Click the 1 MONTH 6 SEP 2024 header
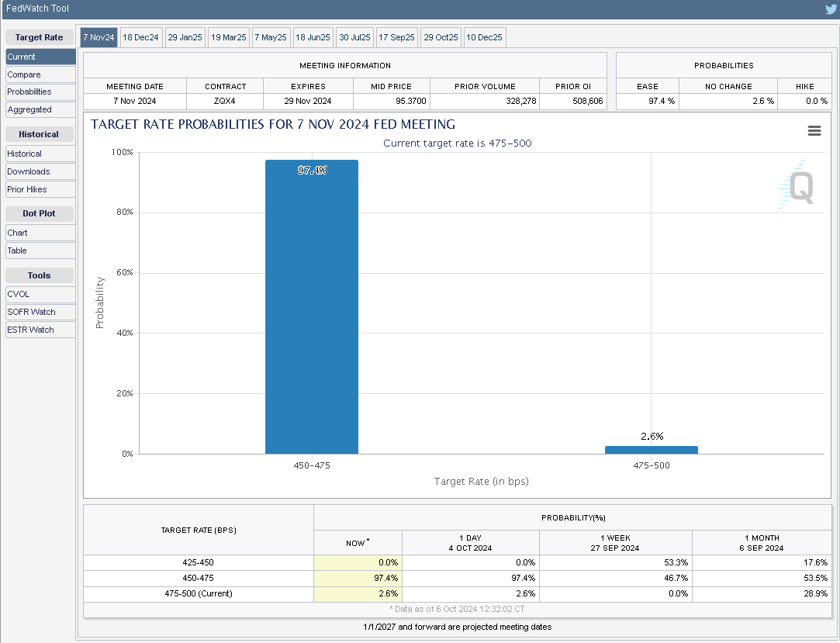840x643 pixels. [762, 543]
